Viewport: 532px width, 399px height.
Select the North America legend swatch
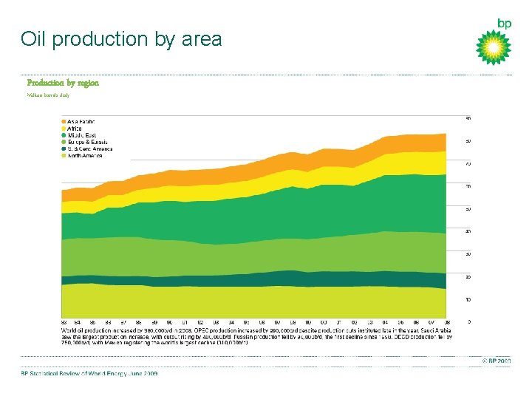[64, 156]
